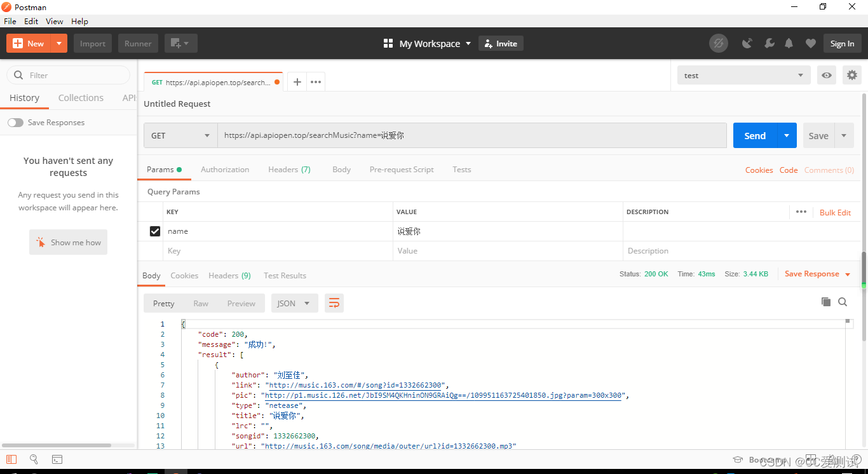The width and height of the screenshot is (868, 474).
Task: Open the Runner
Action: (x=138, y=43)
